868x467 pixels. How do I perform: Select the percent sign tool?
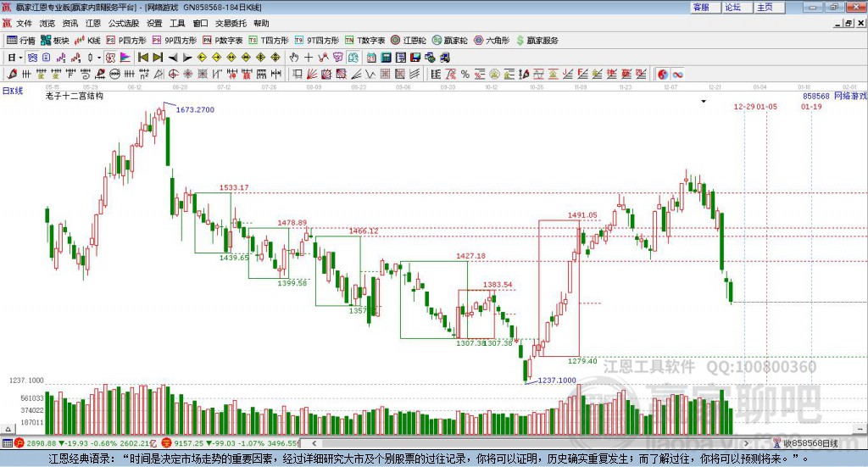(465, 74)
